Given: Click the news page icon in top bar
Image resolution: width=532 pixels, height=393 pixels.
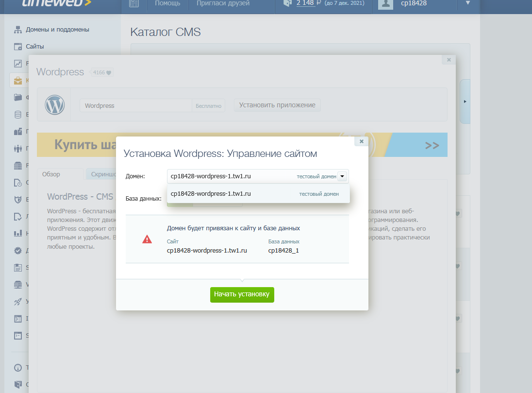Looking at the screenshot, I should click(x=134, y=4).
